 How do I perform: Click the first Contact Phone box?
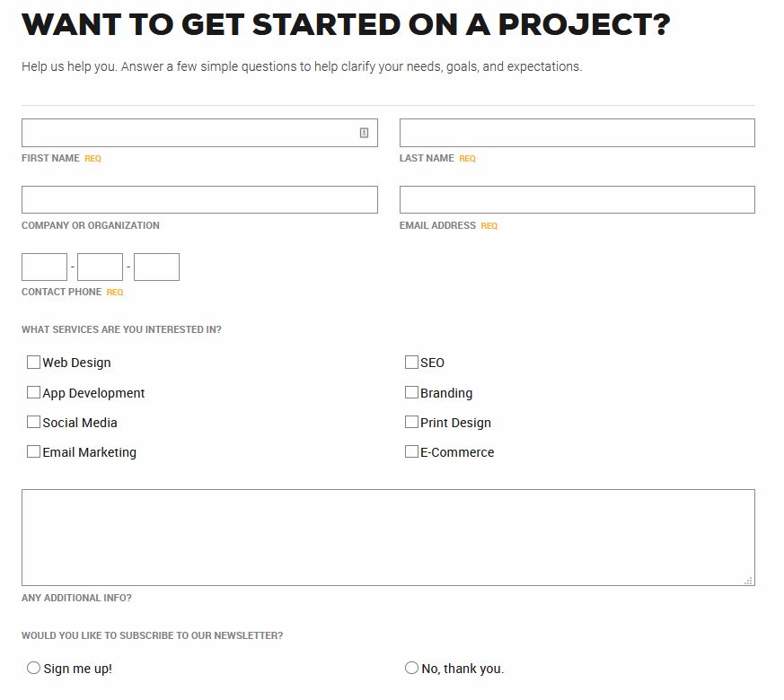[44, 267]
